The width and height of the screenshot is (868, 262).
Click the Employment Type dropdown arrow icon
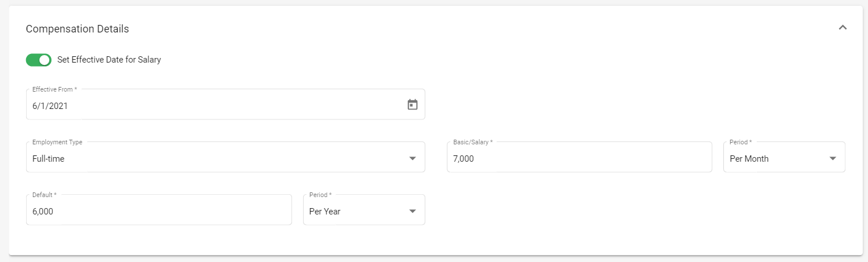pos(413,158)
